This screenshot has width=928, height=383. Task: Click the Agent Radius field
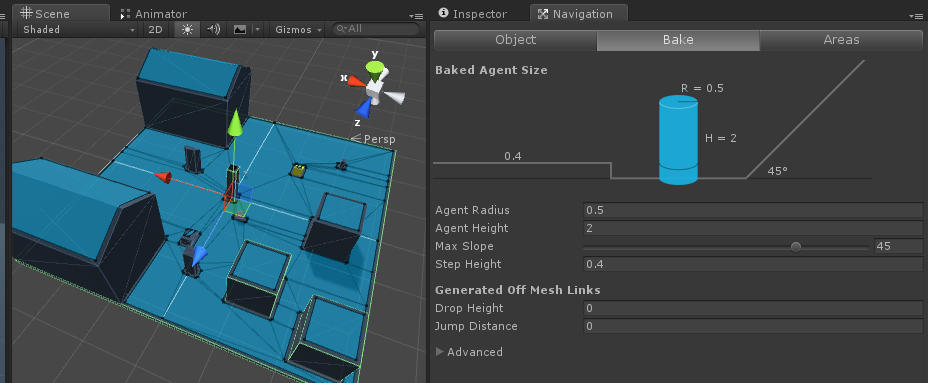click(753, 210)
